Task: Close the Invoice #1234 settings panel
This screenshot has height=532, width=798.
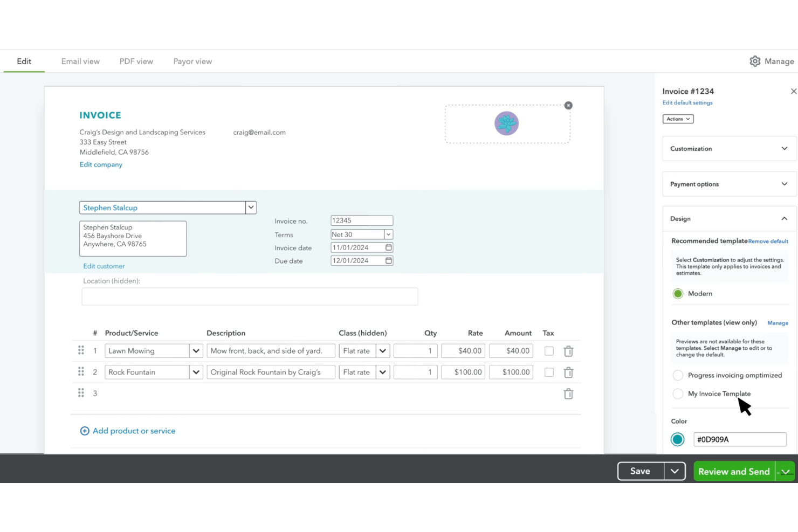Action: (x=793, y=91)
